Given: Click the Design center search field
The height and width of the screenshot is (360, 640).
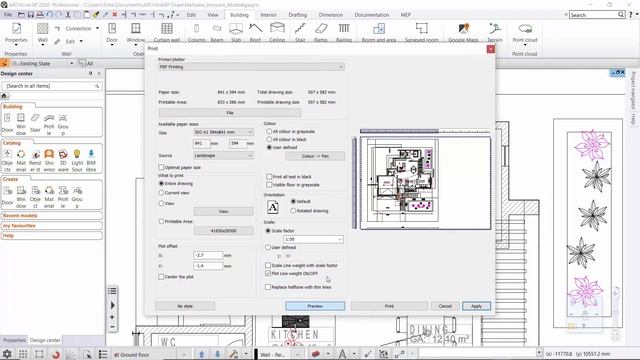Looking at the screenshot, I should pyautogui.click(x=52, y=86).
